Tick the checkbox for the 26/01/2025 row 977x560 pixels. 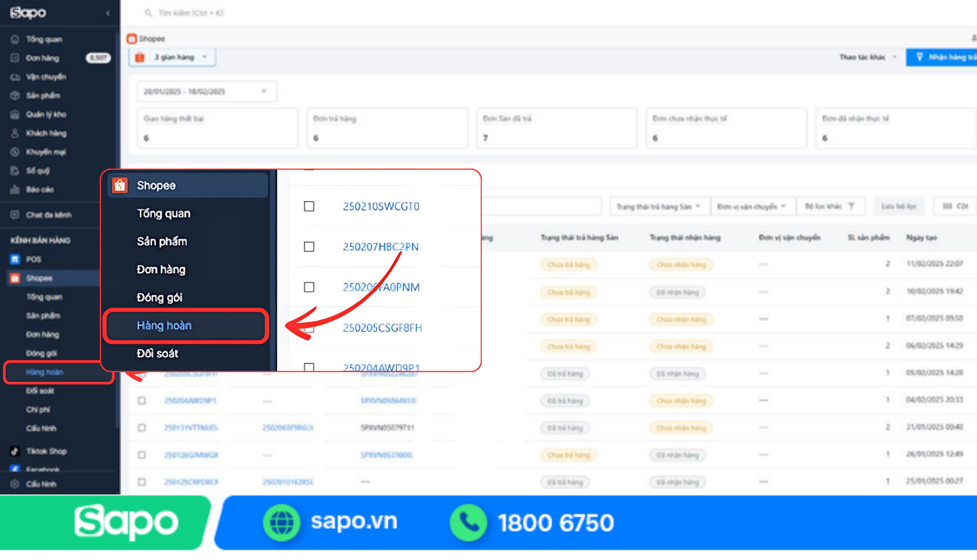pos(142,455)
